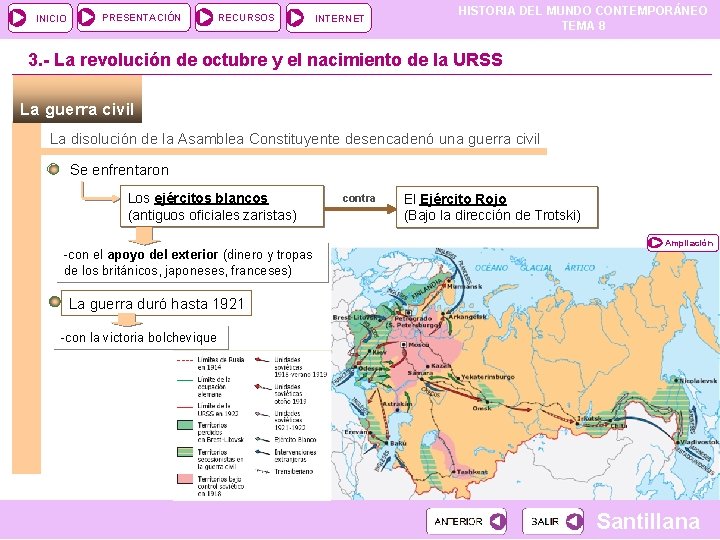Viewport: 720px width, 540px height.
Task: Click the bullet beside 'La guerra duró hasta 1921'
Action: [x=55, y=301]
